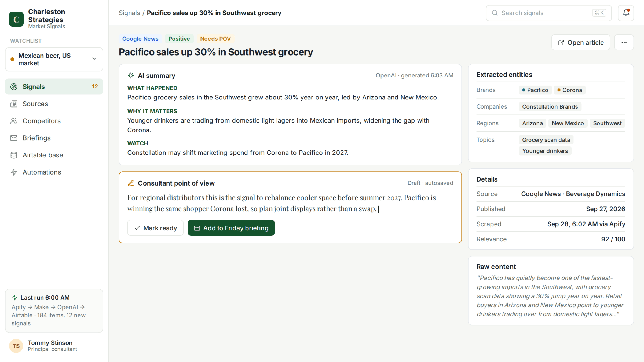
Task: Click the page title 'Pacifico sales up 30%' heading
Action: click(216, 52)
